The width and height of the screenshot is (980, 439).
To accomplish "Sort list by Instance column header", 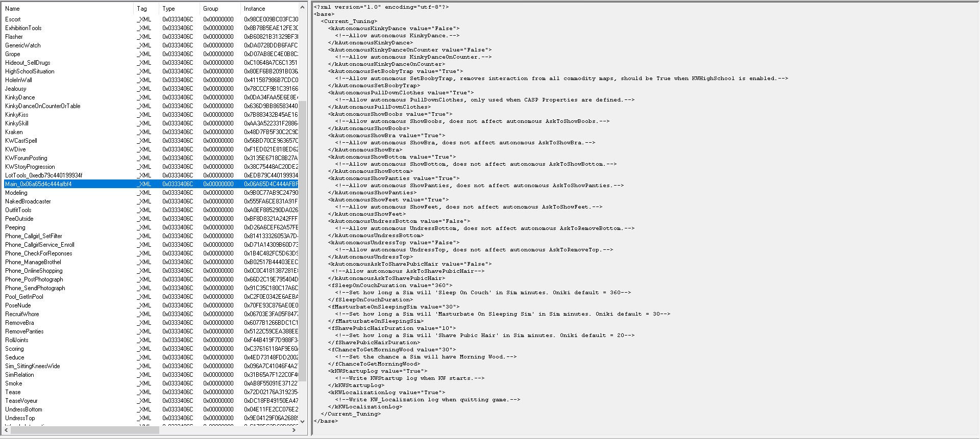I will point(269,9).
